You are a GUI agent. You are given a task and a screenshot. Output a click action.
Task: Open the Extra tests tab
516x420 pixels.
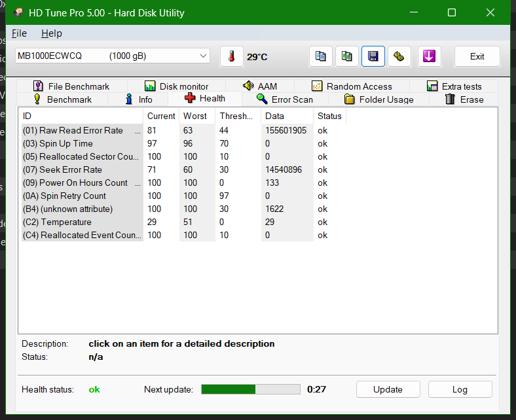coord(454,86)
